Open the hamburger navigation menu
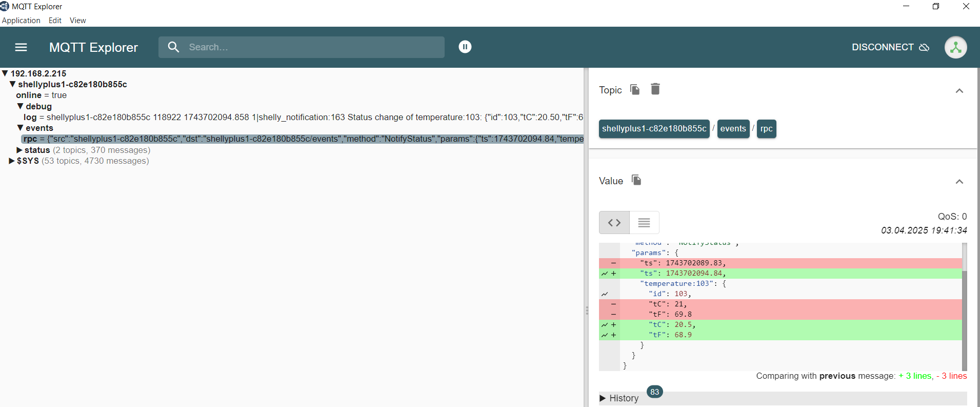980x407 pixels. pos(21,47)
